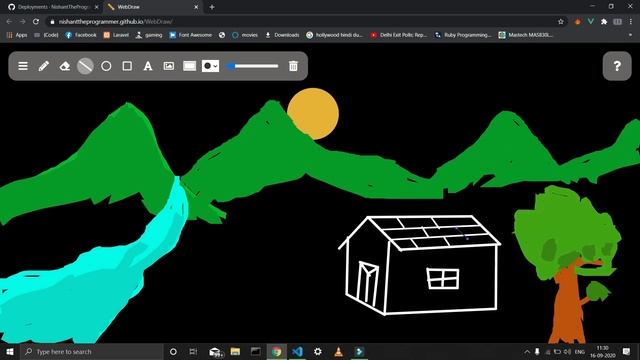Open a new browser tab
Image resolution: width=640 pixels, height=360 pixels.
tap(212, 7)
